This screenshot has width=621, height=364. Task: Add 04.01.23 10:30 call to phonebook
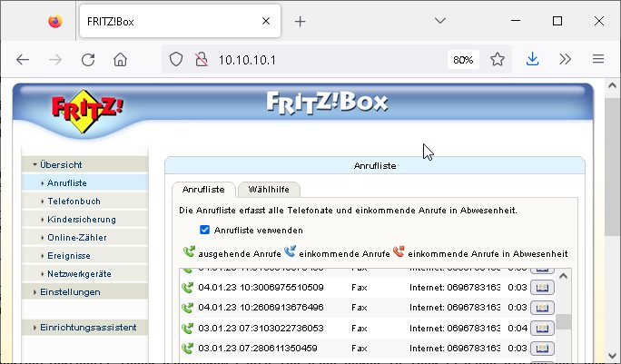pos(542,288)
